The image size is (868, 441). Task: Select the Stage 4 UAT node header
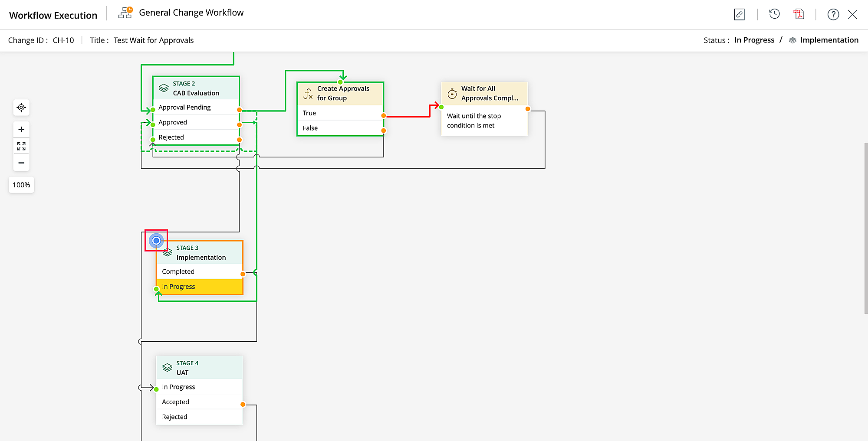[x=199, y=368]
